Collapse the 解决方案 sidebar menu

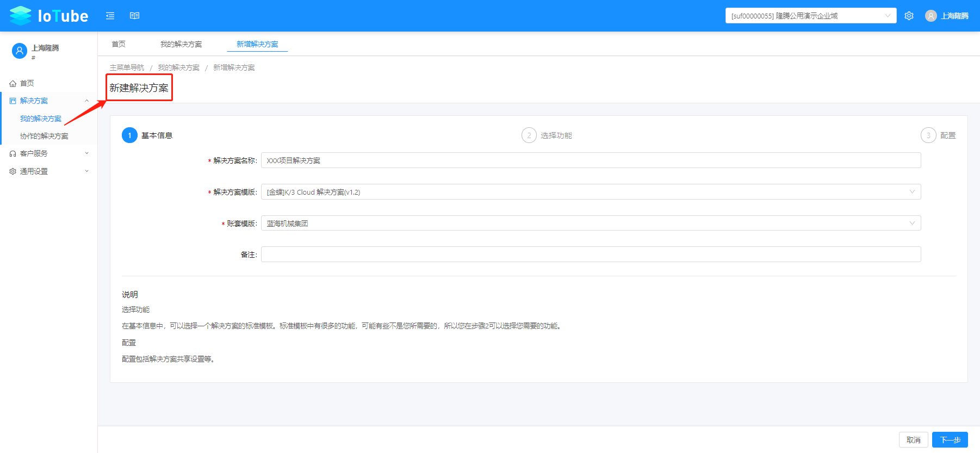point(49,101)
